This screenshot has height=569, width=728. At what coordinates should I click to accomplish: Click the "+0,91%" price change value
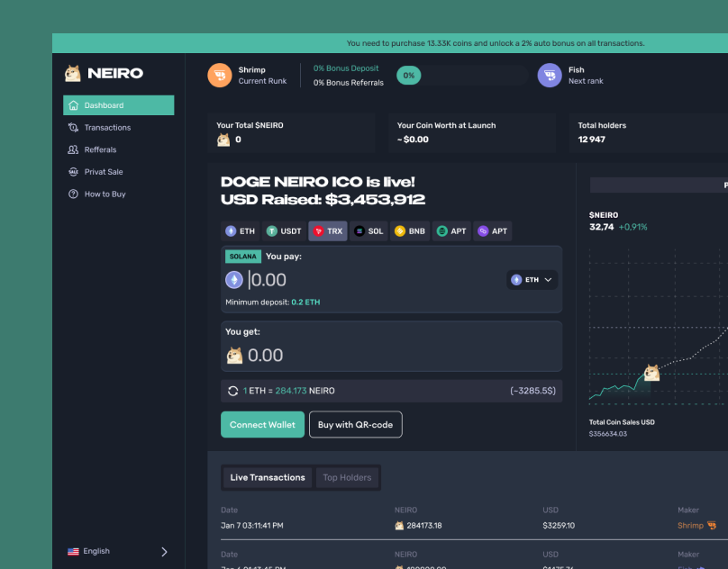[x=632, y=227]
